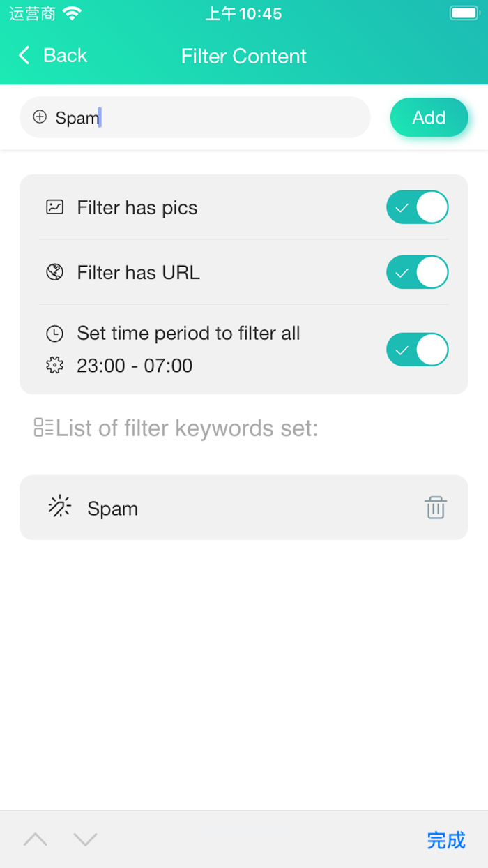Adjust the 23:00 - 07:00 filter time range

135,366
